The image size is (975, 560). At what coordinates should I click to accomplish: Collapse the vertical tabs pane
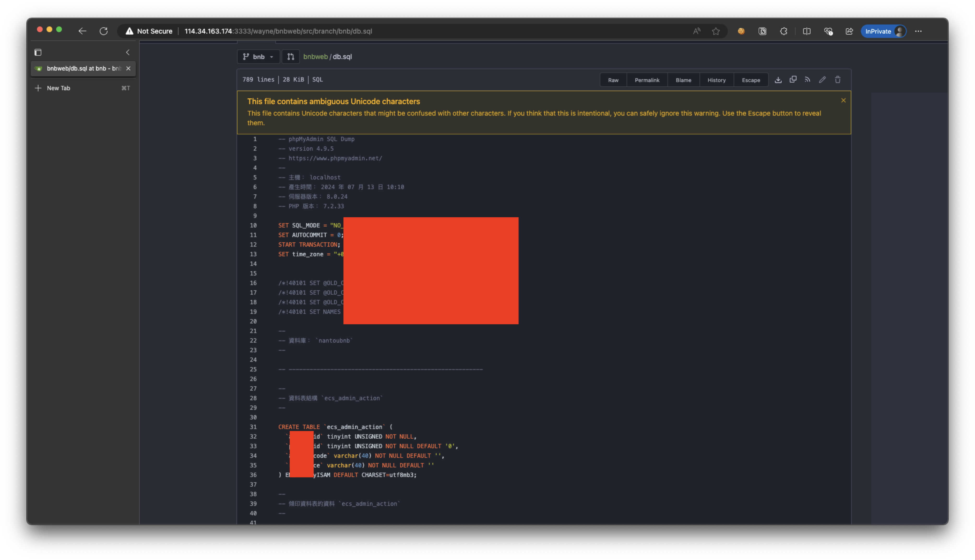point(128,52)
